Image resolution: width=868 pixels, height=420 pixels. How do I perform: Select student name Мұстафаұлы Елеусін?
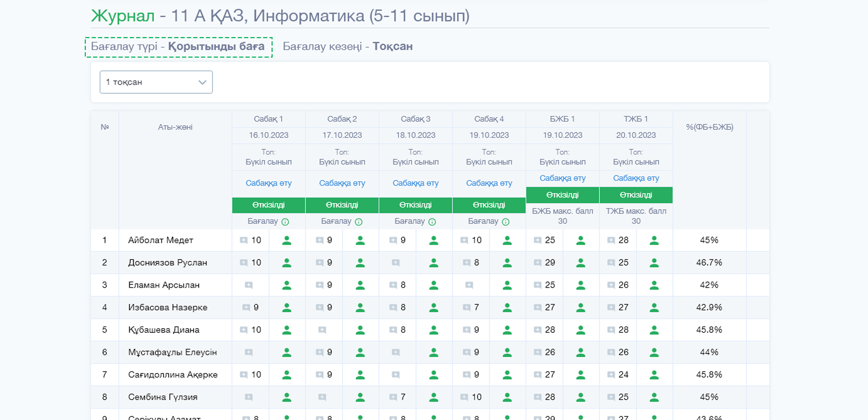point(172,352)
